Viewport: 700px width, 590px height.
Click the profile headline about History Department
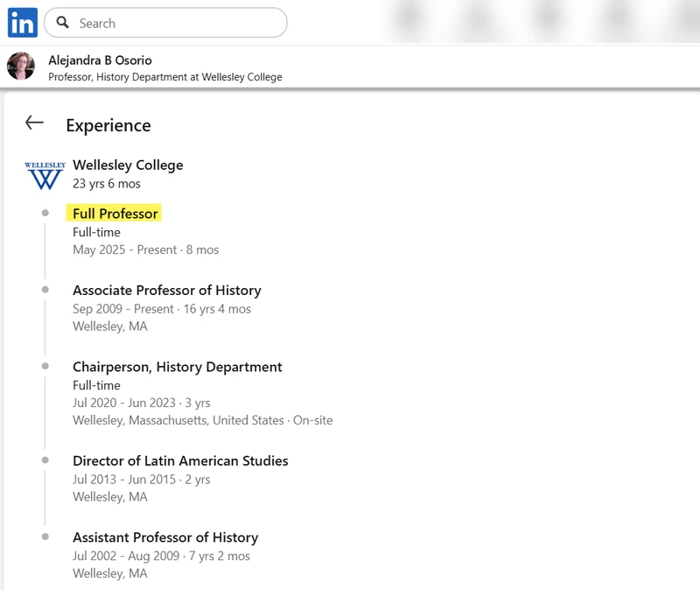165,77
